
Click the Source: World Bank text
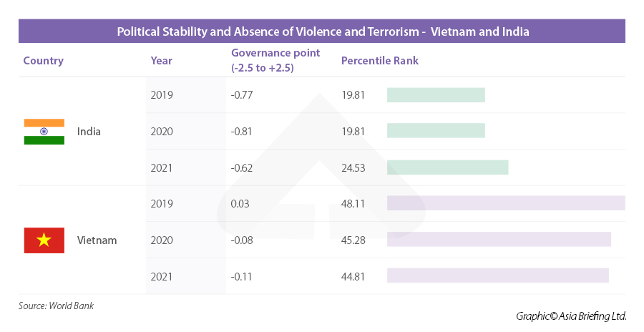(x=56, y=306)
